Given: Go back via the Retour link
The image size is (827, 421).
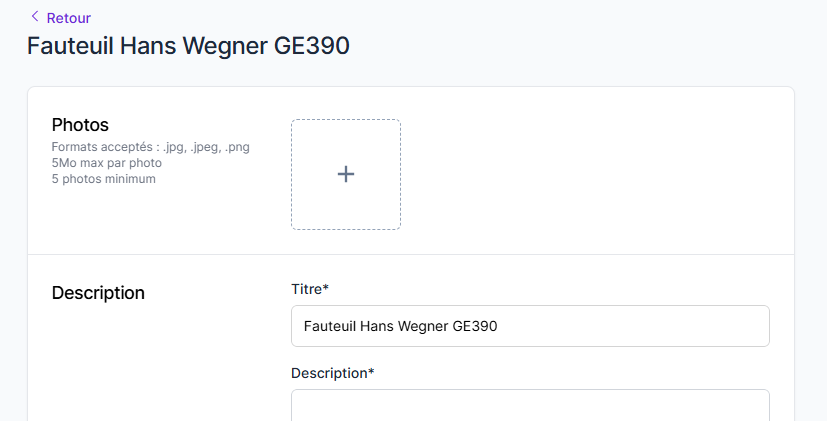Looking at the screenshot, I should pyautogui.click(x=68, y=17).
